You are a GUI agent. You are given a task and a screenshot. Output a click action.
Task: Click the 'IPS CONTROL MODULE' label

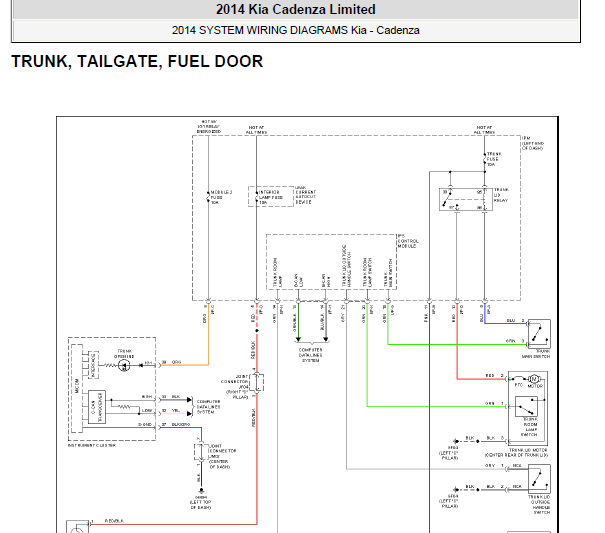coord(407,241)
